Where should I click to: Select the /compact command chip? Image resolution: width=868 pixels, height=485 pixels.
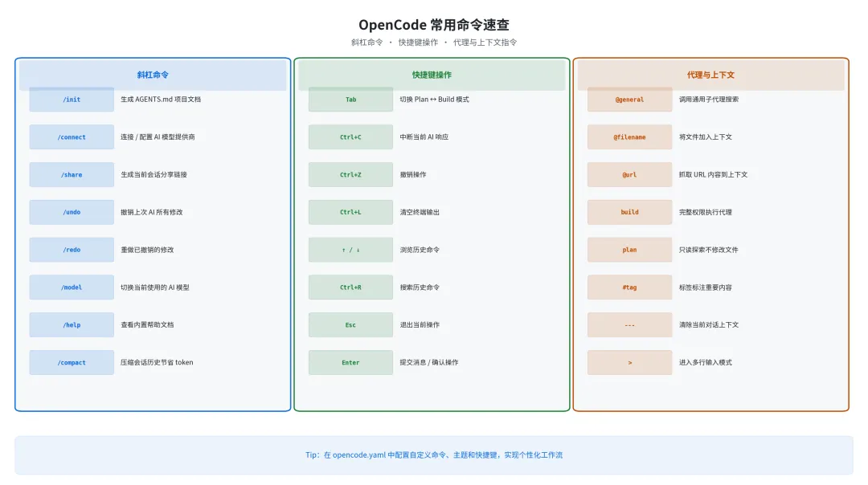pyautogui.click(x=72, y=363)
